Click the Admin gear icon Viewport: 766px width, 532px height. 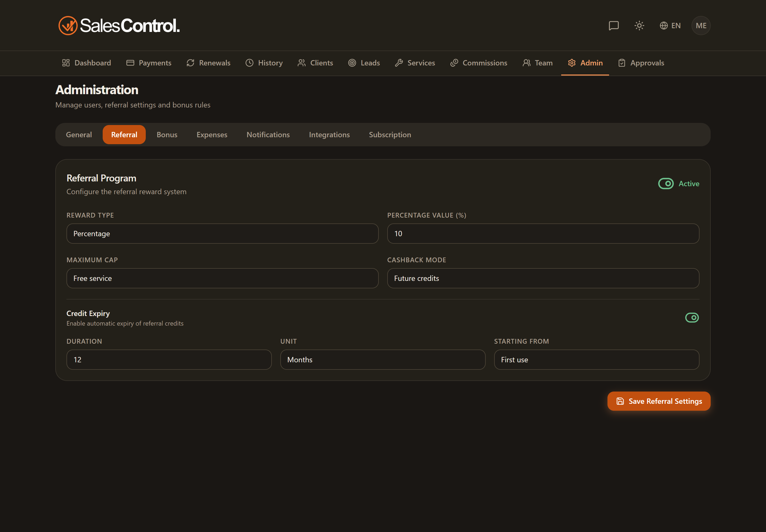tap(572, 63)
